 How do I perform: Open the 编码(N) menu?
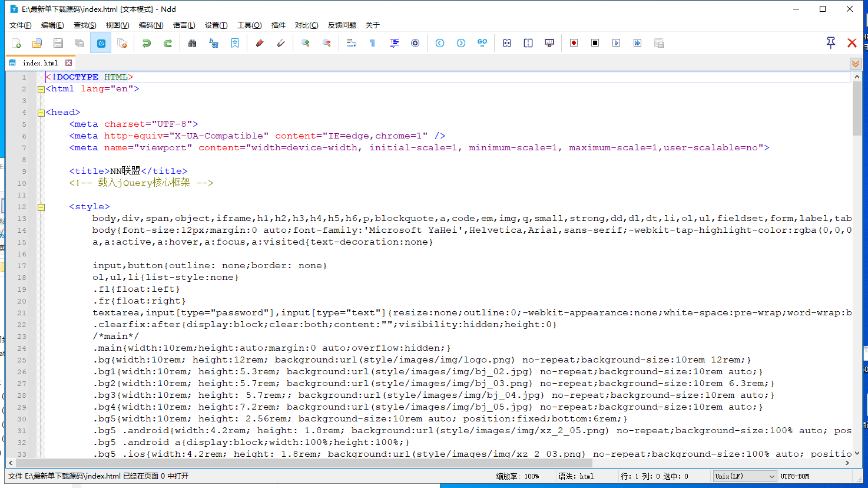tap(151, 25)
